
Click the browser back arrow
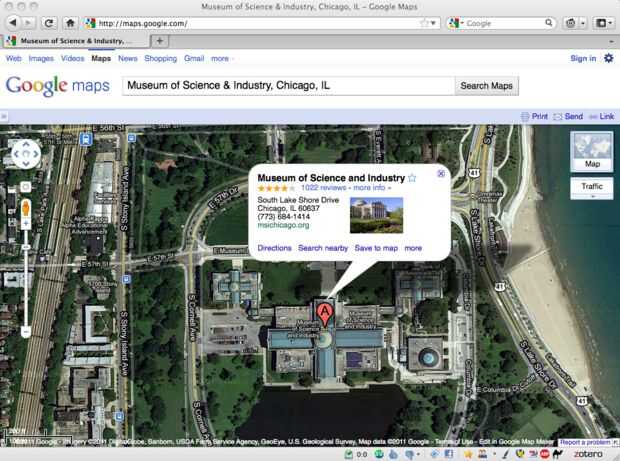pos(13,23)
